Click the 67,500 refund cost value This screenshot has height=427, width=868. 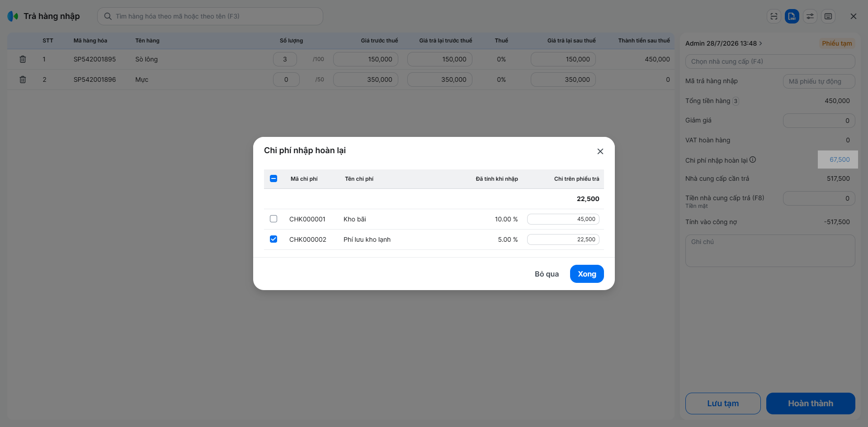[840, 160]
